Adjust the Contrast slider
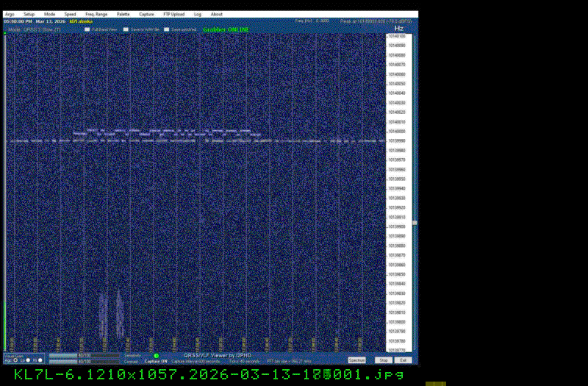 click(x=83, y=362)
